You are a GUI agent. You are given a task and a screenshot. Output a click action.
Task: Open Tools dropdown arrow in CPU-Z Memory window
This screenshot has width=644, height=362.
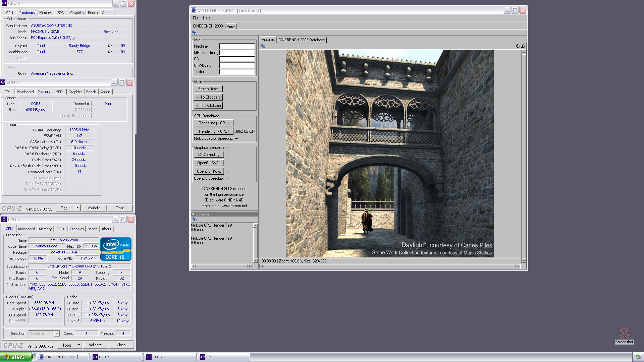tap(77, 208)
